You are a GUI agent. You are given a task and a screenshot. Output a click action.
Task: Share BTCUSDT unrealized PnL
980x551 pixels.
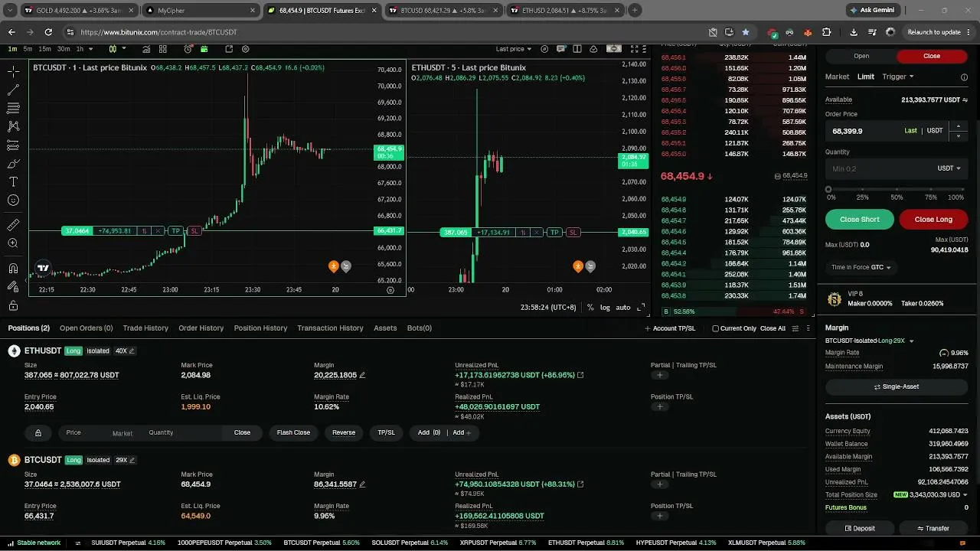580,484
